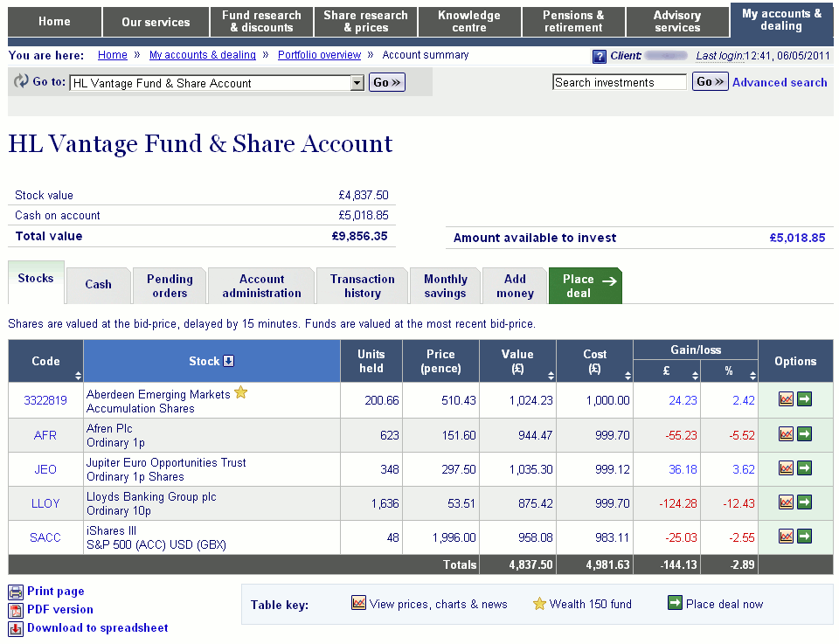Click the Aberdeen gain percentage 2.42

pos(744,400)
